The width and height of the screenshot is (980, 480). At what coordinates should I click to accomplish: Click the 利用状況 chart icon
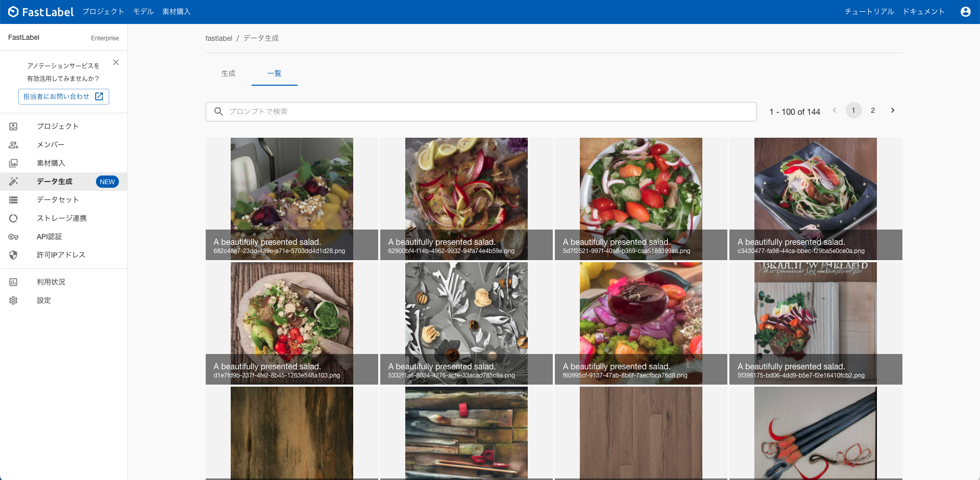pyautogui.click(x=13, y=282)
